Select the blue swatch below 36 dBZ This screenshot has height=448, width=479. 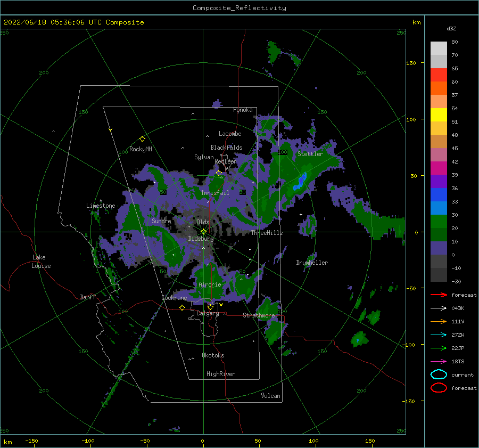[x=439, y=195]
